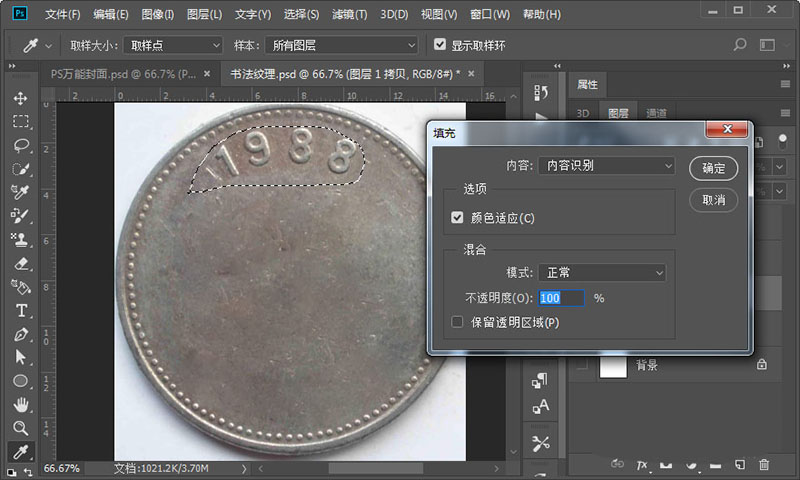Select the Path Selection tool
800x480 pixels.
(20, 357)
